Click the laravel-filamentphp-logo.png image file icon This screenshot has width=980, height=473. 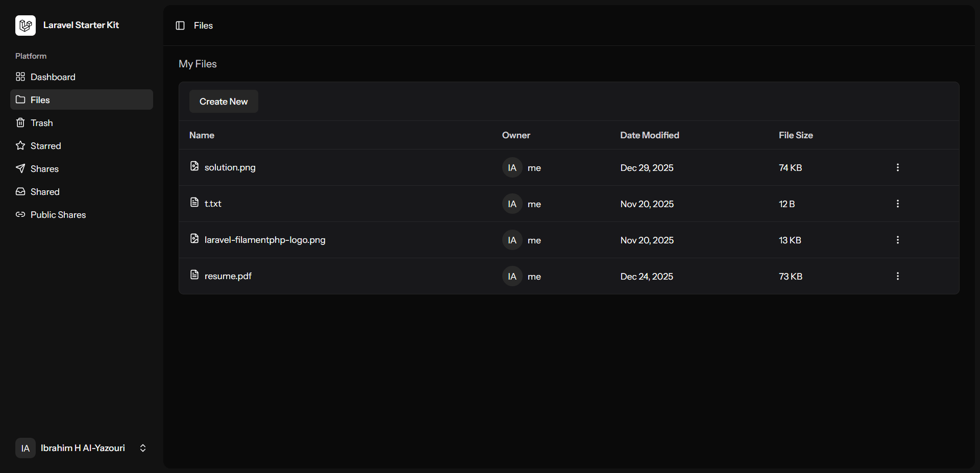point(194,238)
